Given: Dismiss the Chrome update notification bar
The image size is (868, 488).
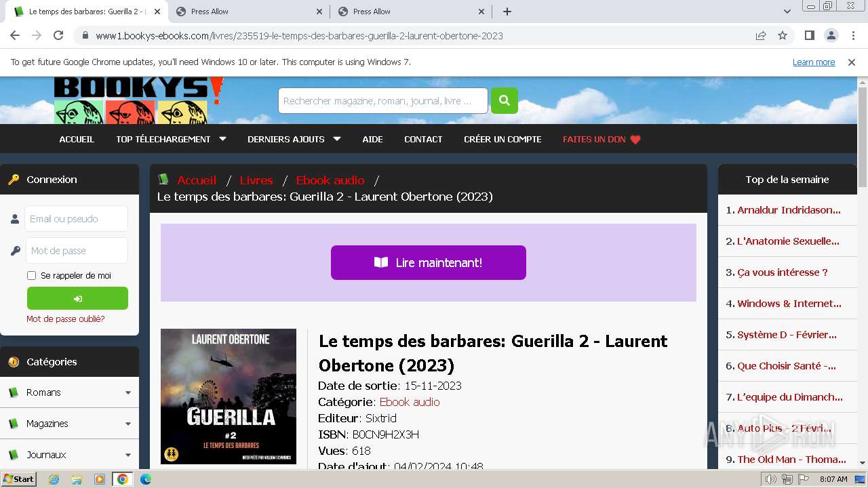Looking at the screenshot, I should [x=852, y=62].
